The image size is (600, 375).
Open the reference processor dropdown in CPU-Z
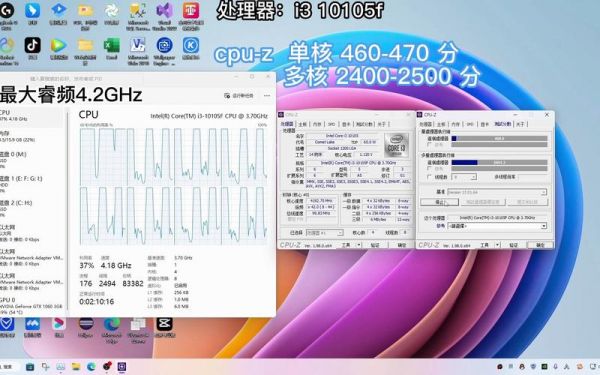pos(497,226)
